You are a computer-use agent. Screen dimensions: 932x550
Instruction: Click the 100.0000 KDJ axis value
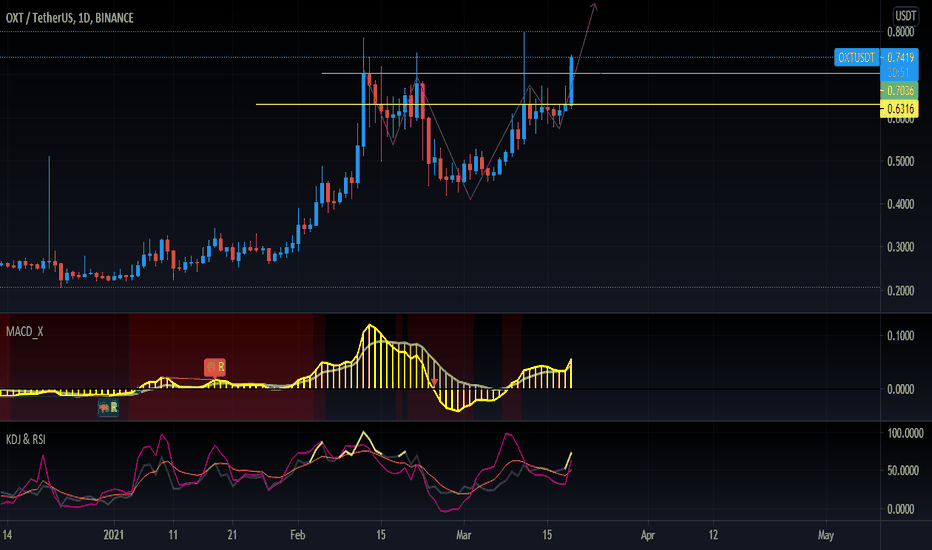[905, 433]
